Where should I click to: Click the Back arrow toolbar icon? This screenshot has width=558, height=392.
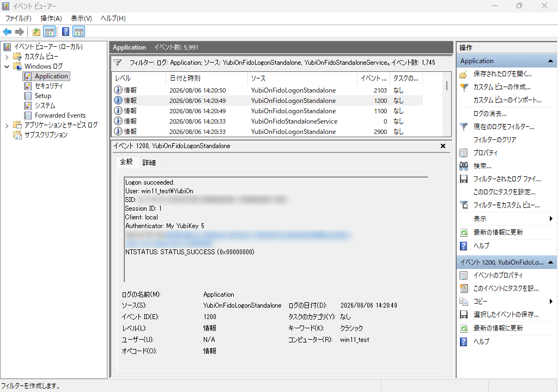coord(7,32)
